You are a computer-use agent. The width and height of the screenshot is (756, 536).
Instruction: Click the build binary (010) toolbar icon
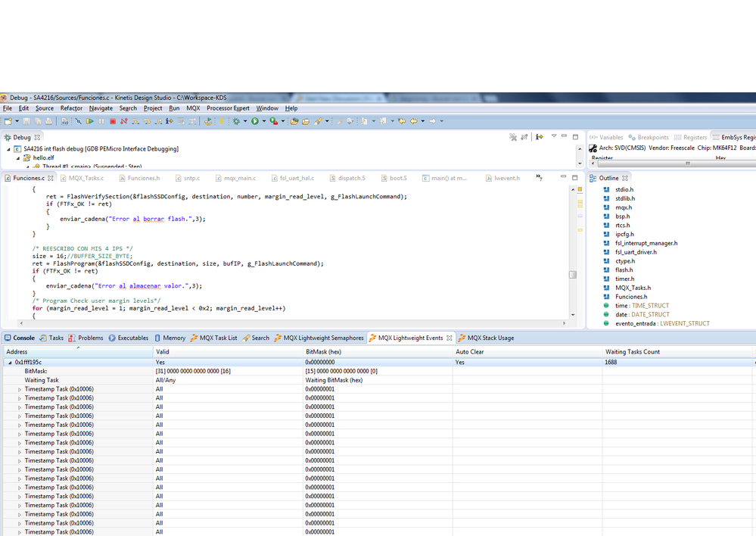(x=64, y=121)
